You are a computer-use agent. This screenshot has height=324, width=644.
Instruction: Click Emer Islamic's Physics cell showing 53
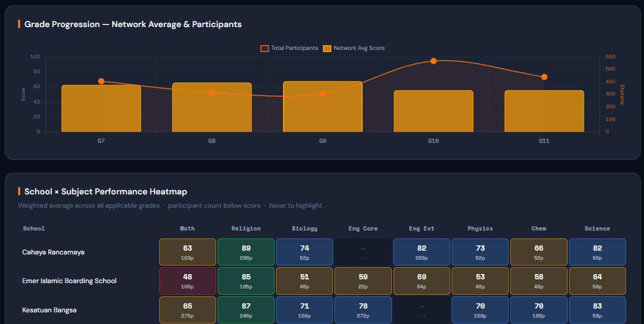click(x=480, y=280)
